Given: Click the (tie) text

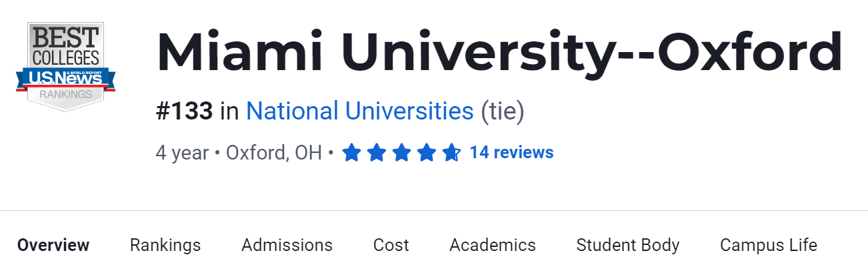Looking at the screenshot, I should tap(503, 111).
